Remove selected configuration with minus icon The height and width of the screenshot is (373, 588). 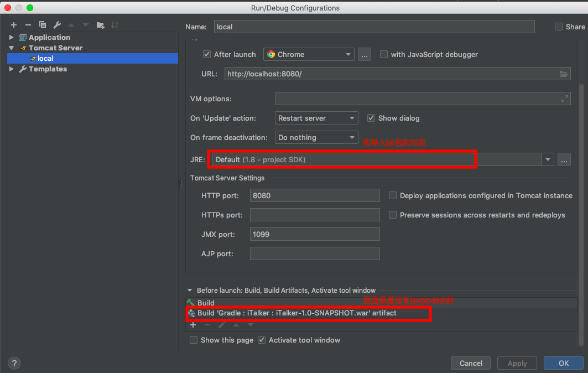[x=28, y=25]
